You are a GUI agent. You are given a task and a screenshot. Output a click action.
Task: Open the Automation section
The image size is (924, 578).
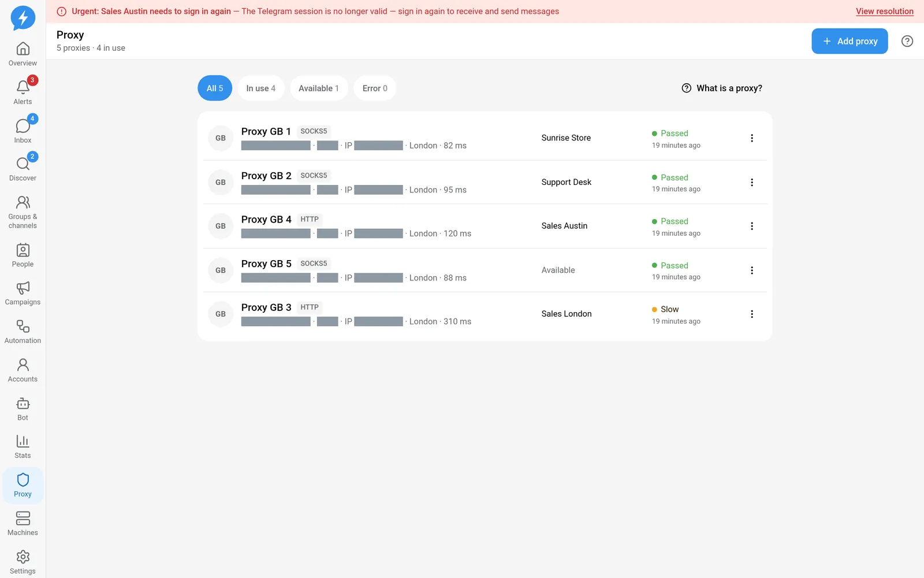(x=23, y=332)
